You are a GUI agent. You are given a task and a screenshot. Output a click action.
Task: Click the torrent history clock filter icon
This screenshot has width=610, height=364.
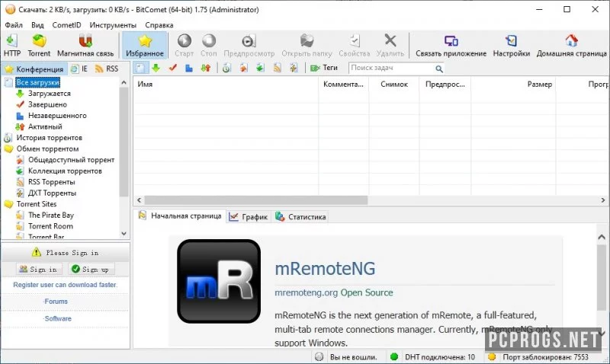coord(226,68)
